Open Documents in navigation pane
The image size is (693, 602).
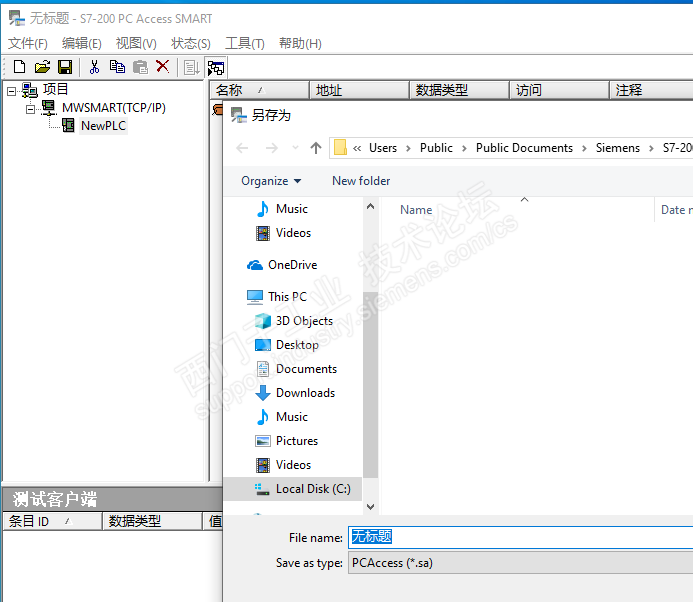tap(296, 369)
